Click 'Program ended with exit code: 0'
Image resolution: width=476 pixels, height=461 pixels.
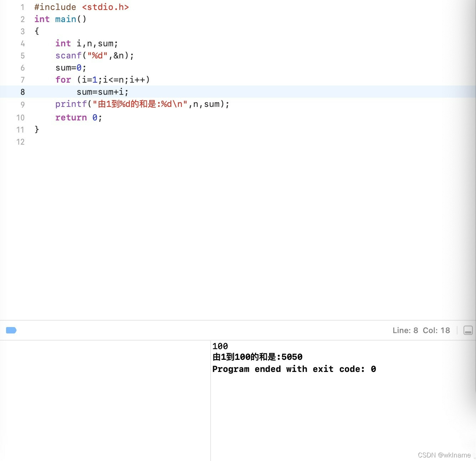click(x=294, y=369)
